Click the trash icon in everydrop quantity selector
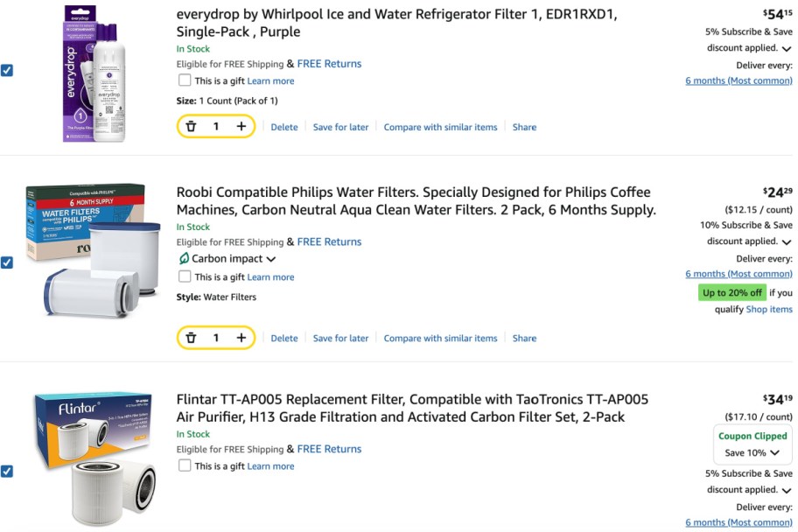The height and width of the screenshot is (532, 798). pyautogui.click(x=191, y=126)
